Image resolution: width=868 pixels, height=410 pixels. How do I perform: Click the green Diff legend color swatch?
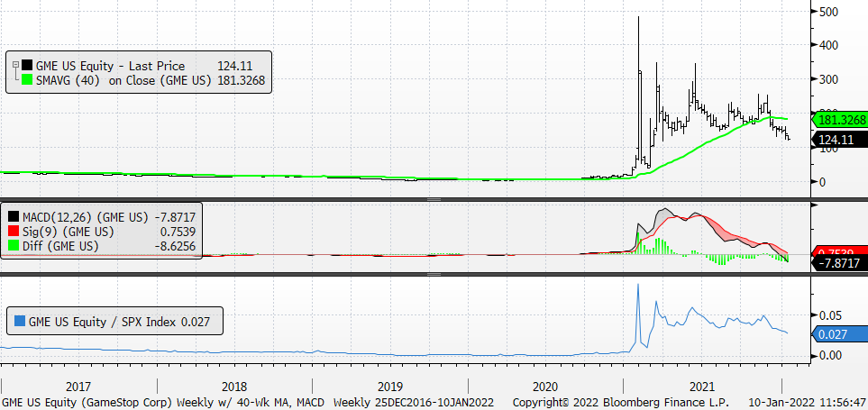click(14, 246)
